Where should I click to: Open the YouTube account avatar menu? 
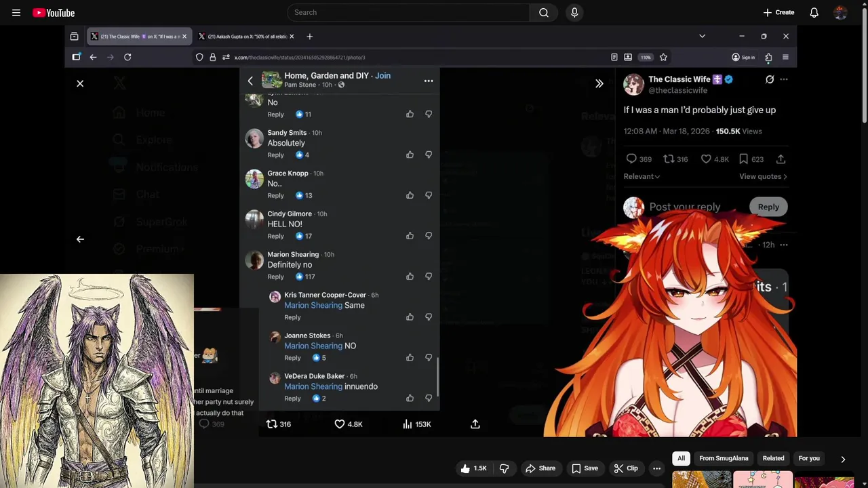click(840, 12)
